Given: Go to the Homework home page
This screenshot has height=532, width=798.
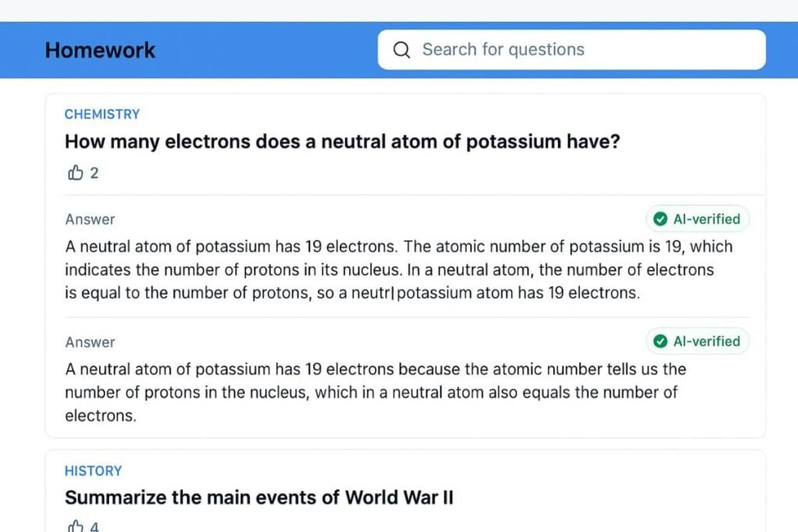Looking at the screenshot, I should tap(100, 50).
